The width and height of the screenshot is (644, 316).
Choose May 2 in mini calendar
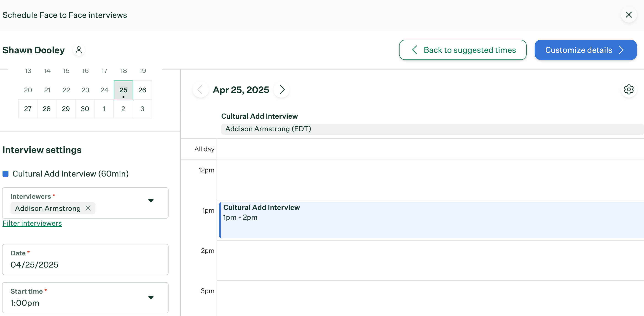(x=123, y=109)
